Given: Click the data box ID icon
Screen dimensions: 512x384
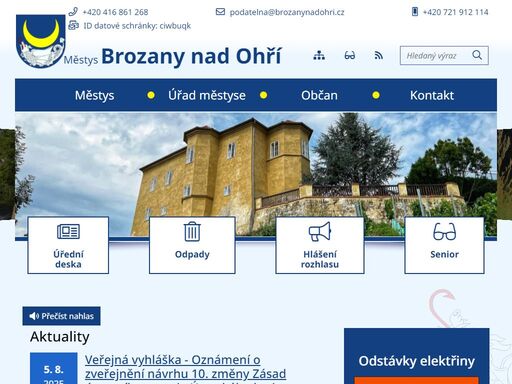Looking at the screenshot, I should click(x=73, y=25).
